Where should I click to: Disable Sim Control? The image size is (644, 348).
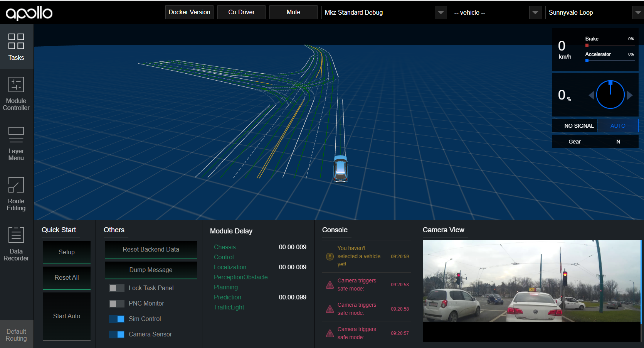[x=116, y=319]
